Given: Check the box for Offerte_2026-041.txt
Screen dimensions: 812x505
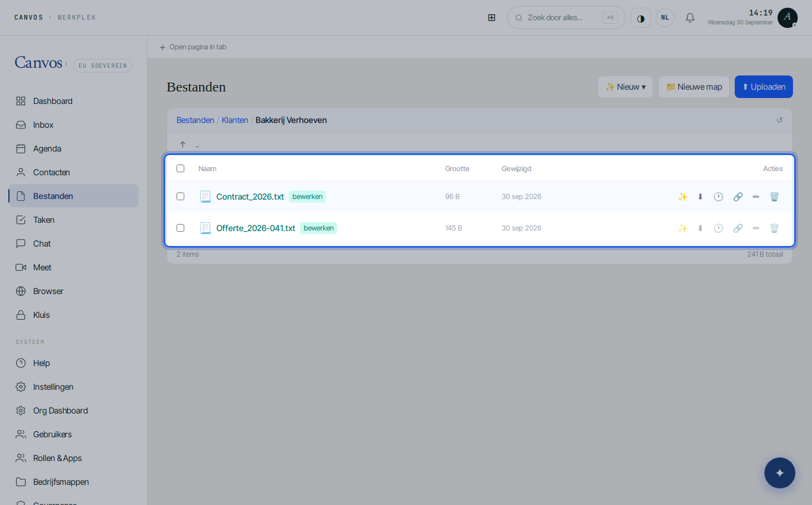Looking at the screenshot, I should click(180, 228).
